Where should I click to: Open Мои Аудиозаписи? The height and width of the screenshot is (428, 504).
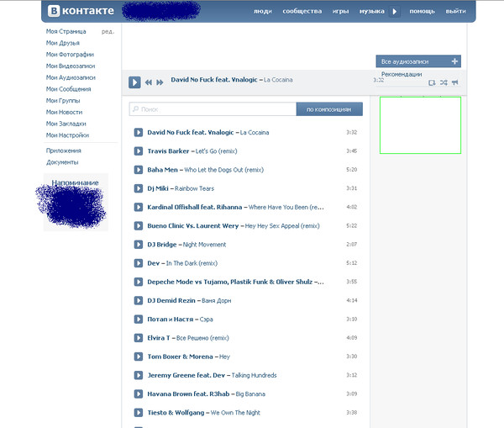[x=71, y=77]
